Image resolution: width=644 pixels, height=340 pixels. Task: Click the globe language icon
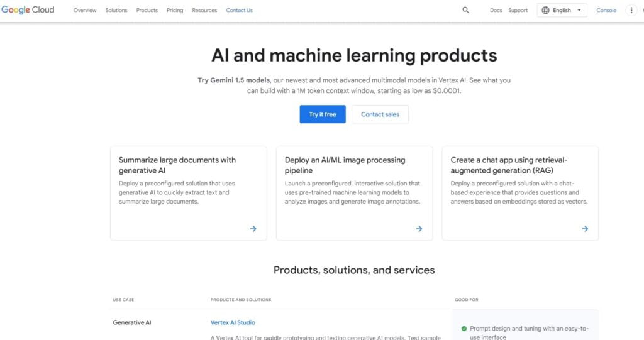(545, 10)
